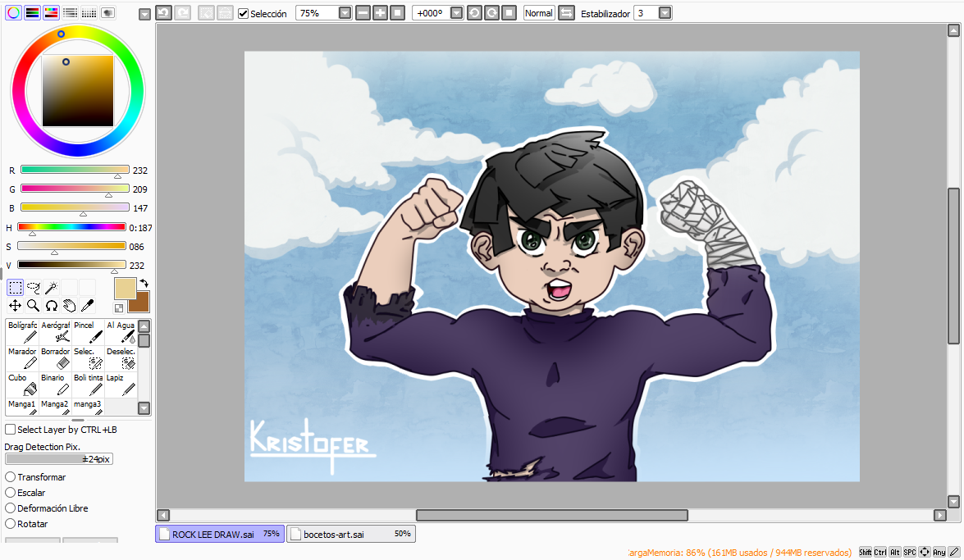
Task: Click brush list scroll down arrow
Action: click(144, 407)
